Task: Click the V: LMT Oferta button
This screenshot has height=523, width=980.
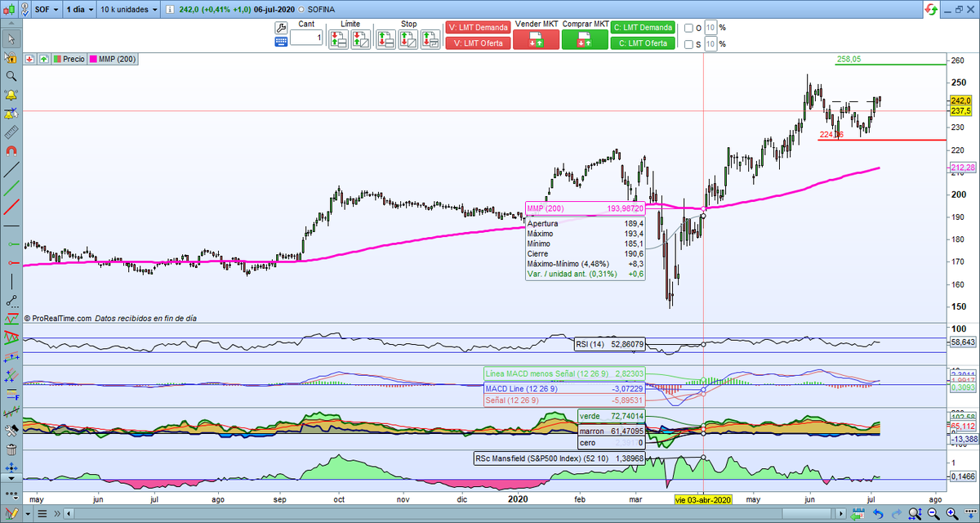Action: coord(478,43)
